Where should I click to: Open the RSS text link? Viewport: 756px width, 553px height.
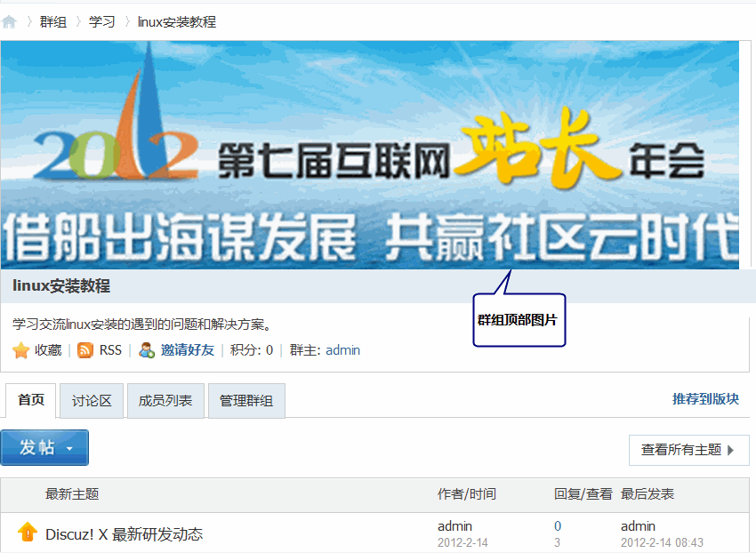point(110,350)
